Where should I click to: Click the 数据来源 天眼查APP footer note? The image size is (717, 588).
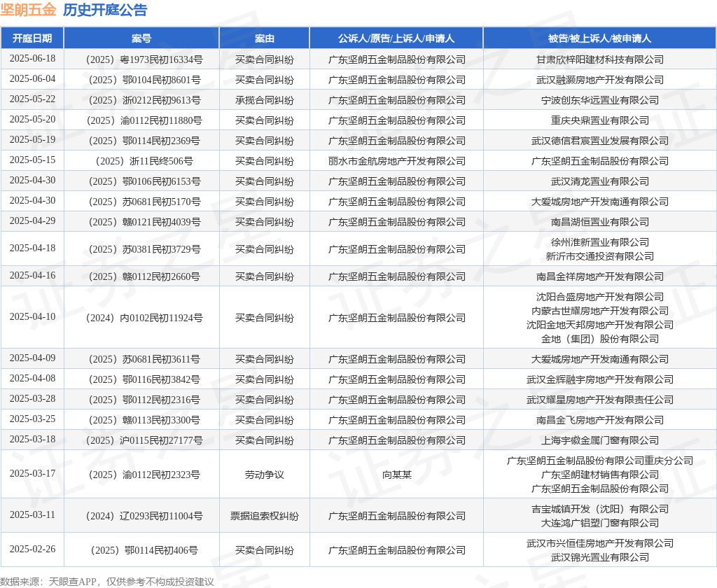click(x=107, y=582)
